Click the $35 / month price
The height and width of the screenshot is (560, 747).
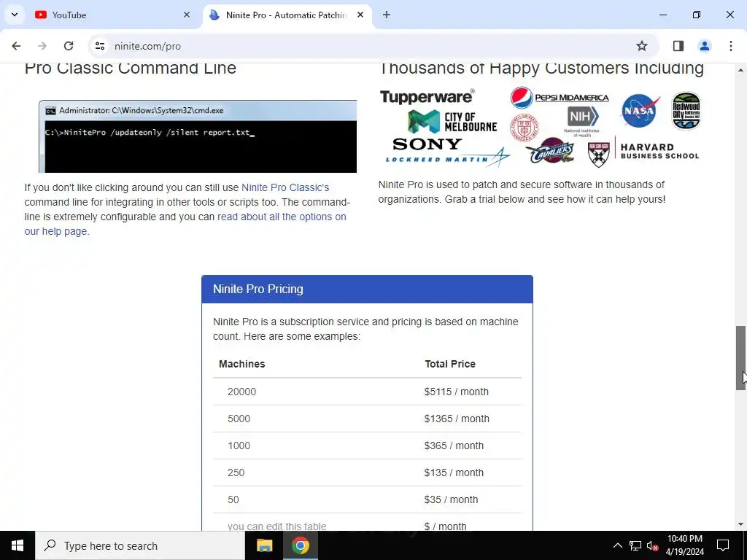pyautogui.click(x=451, y=499)
